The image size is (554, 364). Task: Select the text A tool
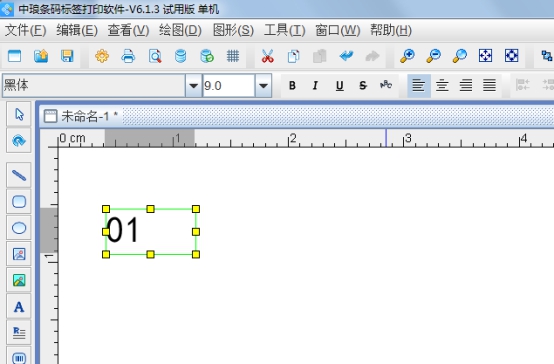pos(19,307)
